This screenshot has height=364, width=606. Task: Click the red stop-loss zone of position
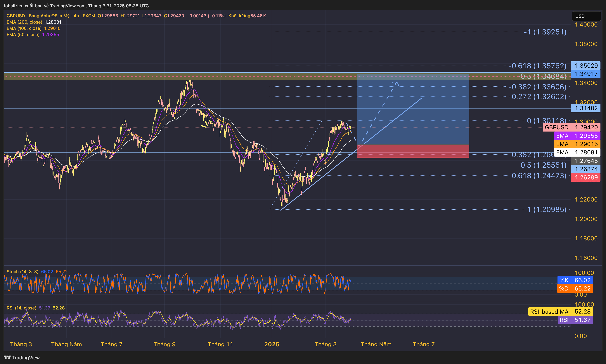[413, 151]
